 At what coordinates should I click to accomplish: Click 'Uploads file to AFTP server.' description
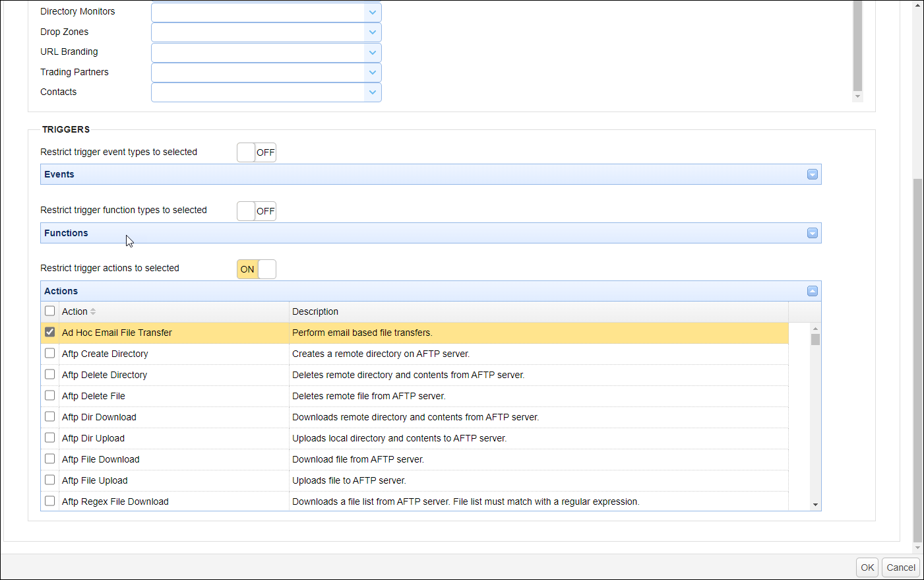point(349,480)
